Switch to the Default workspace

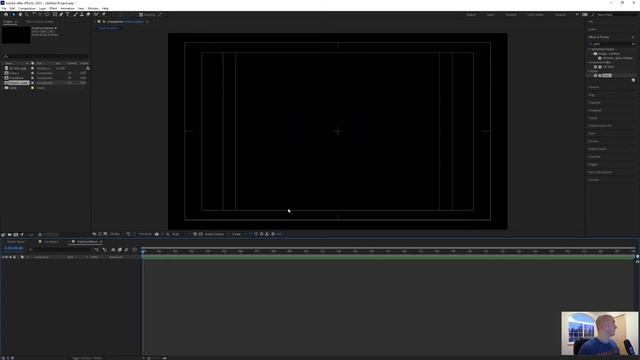pos(471,15)
